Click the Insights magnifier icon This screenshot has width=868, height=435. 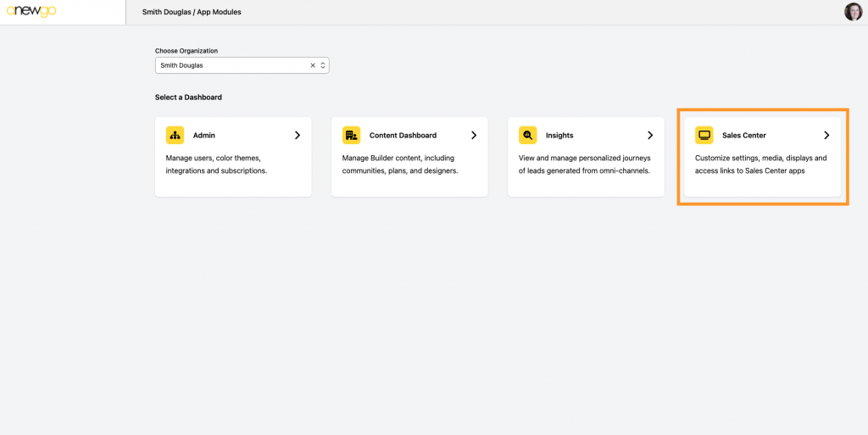pyautogui.click(x=527, y=135)
